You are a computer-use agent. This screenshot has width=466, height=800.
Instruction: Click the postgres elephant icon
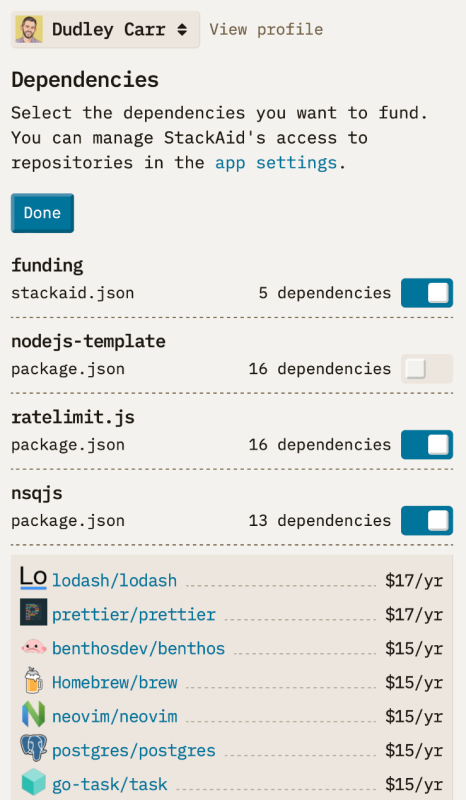pyautogui.click(x=33, y=748)
